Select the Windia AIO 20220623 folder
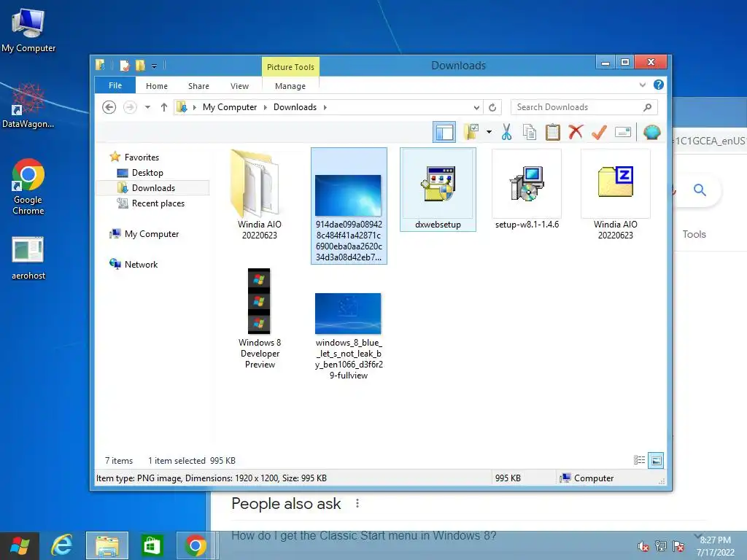Image resolution: width=747 pixels, height=560 pixels. click(x=260, y=195)
